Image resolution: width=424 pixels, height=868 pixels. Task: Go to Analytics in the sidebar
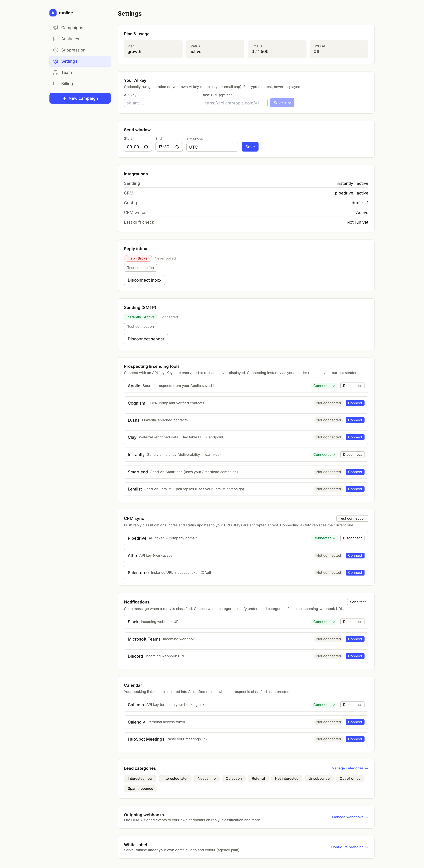(80, 39)
